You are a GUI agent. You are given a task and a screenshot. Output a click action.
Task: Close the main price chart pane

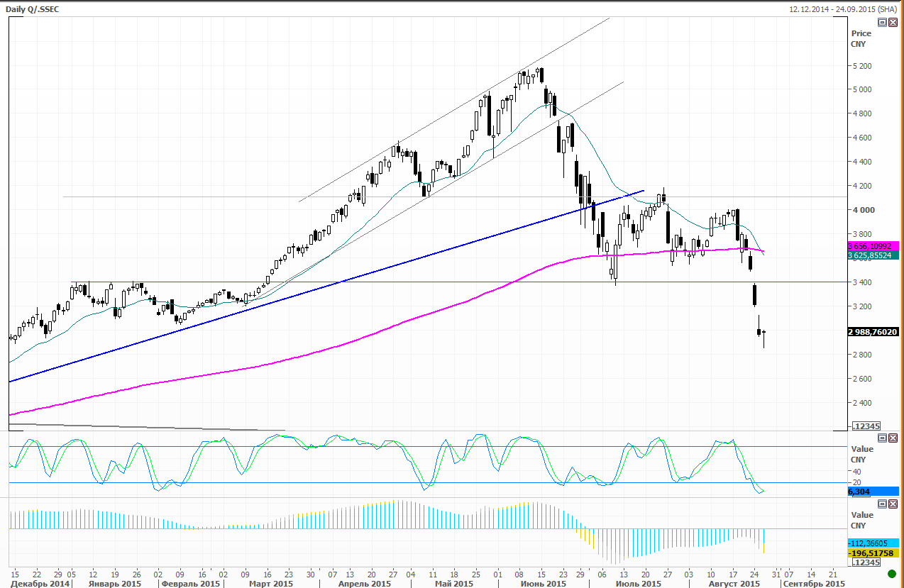tap(892, 22)
